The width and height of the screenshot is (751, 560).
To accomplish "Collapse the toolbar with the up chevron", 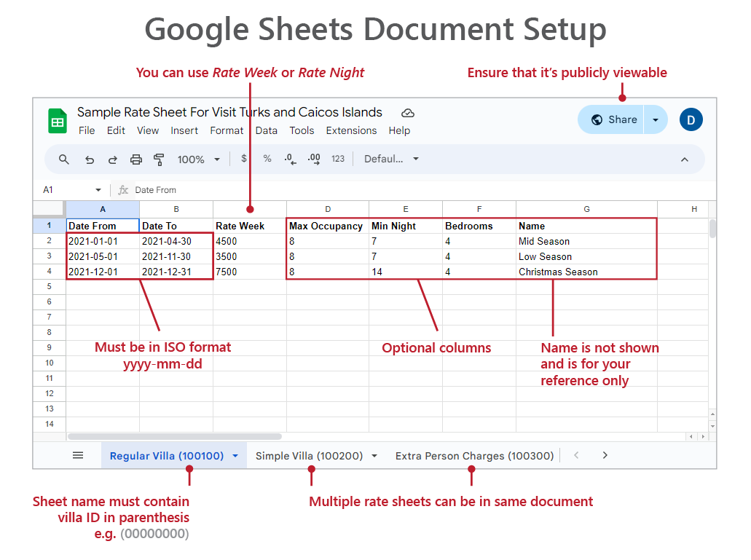I will click(x=685, y=160).
